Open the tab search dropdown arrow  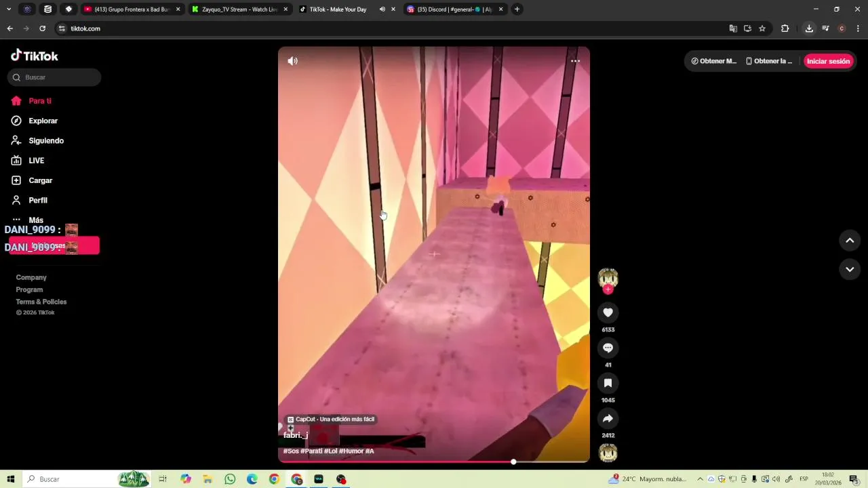click(9, 9)
